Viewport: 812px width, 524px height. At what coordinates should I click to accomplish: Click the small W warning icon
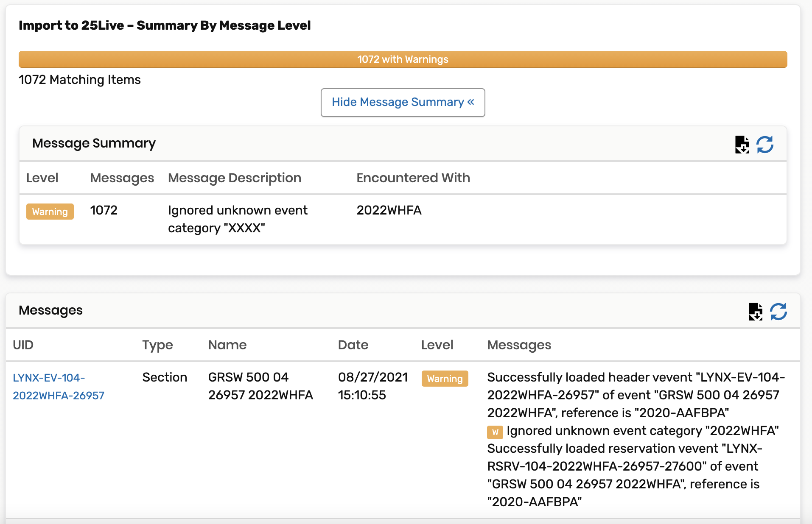point(495,432)
